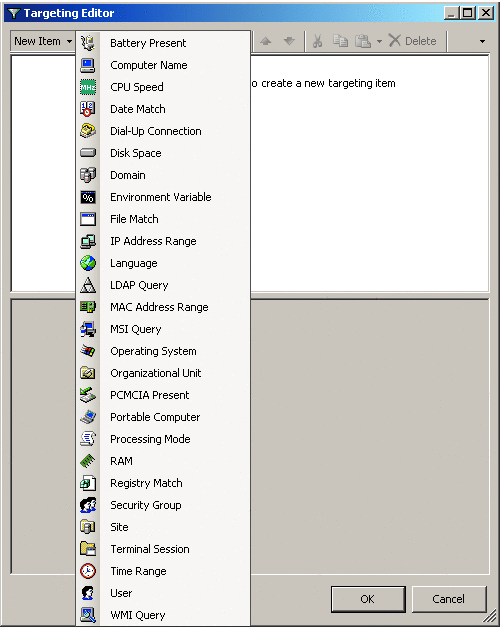This screenshot has height=627, width=500.
Task: Click the Domain servers icon
Action: click(x=88, y=175)
